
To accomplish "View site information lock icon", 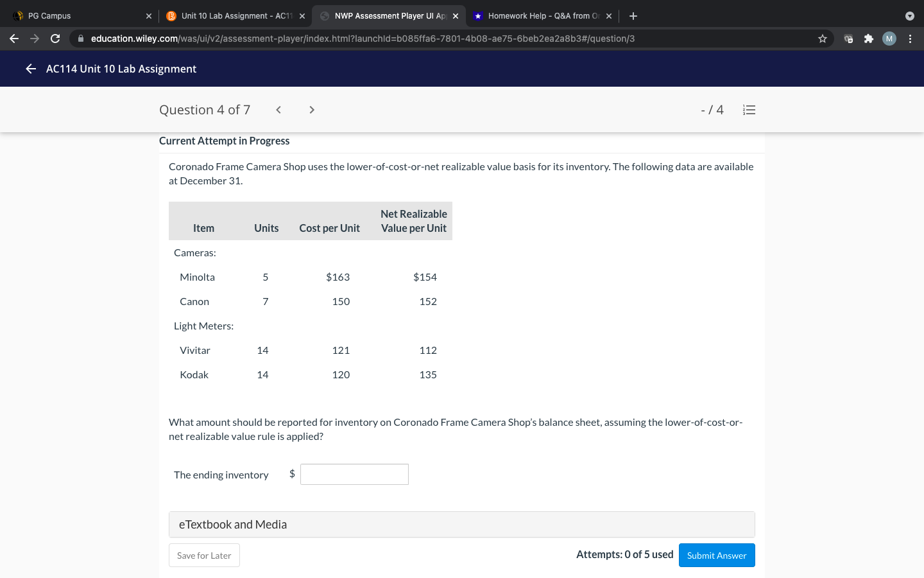I will point(80,39).
